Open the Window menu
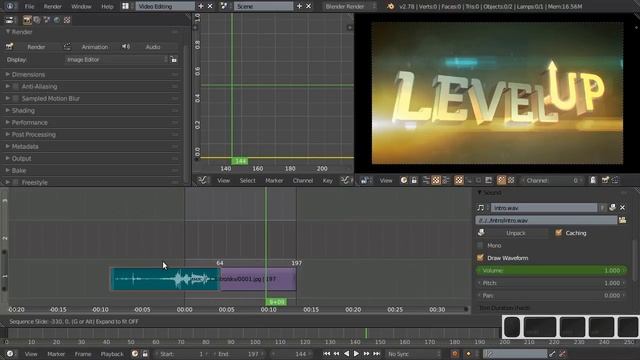 pyautogui.click(x=81, y=7)
